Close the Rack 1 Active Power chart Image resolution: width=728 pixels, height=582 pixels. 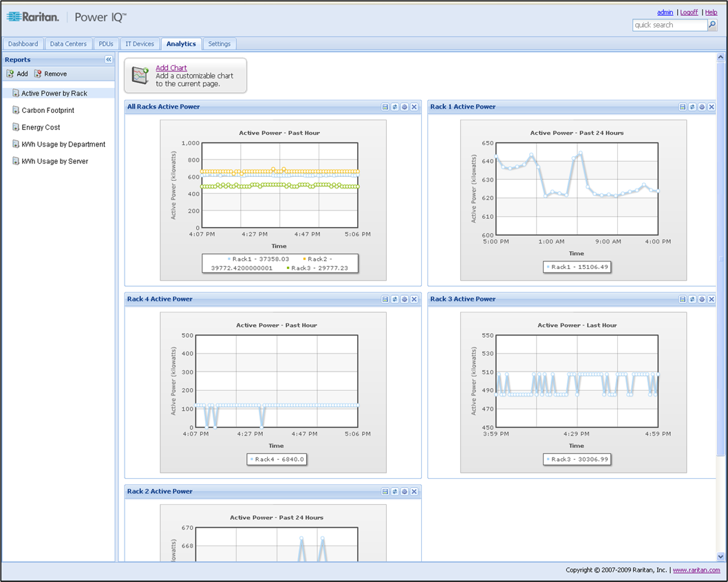coord(711,107)
